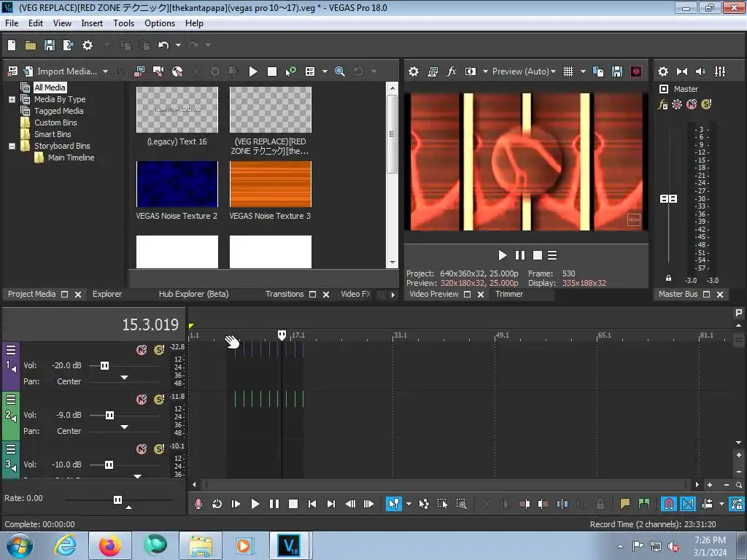Solo audio track 1

click(158, 350)
